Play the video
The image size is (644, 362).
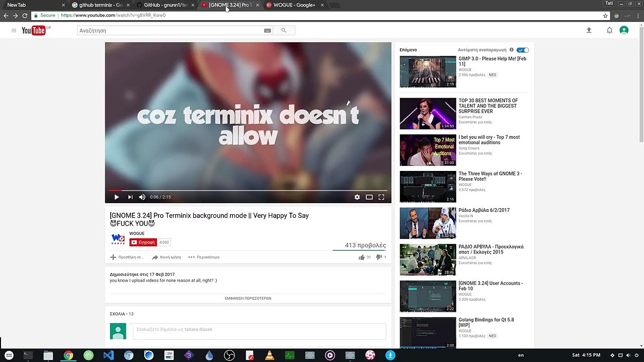point(116,197)
